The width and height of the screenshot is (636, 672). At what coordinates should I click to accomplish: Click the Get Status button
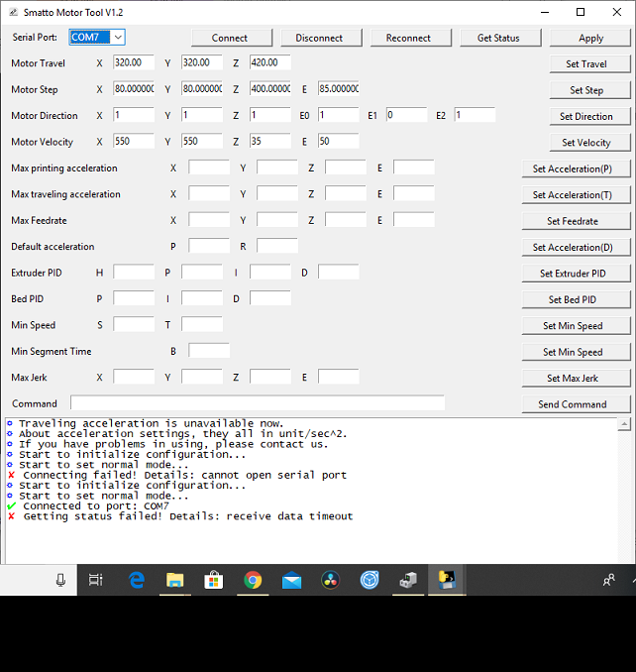coord(500,38)
